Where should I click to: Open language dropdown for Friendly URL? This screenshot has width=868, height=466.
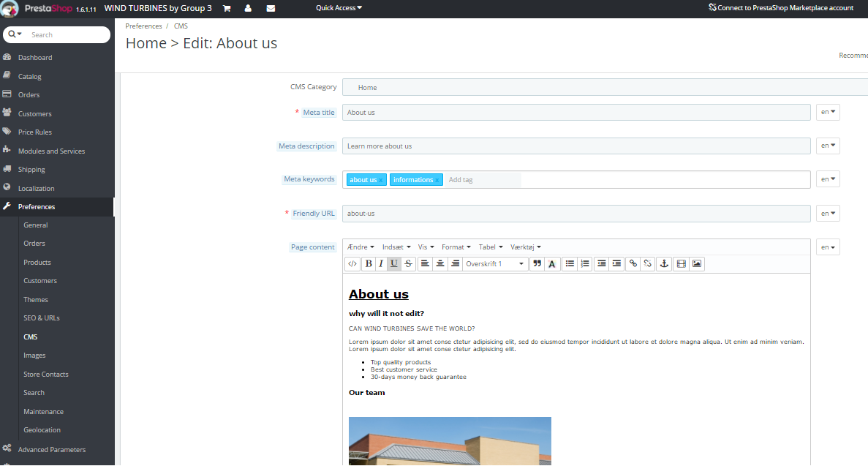828,214
